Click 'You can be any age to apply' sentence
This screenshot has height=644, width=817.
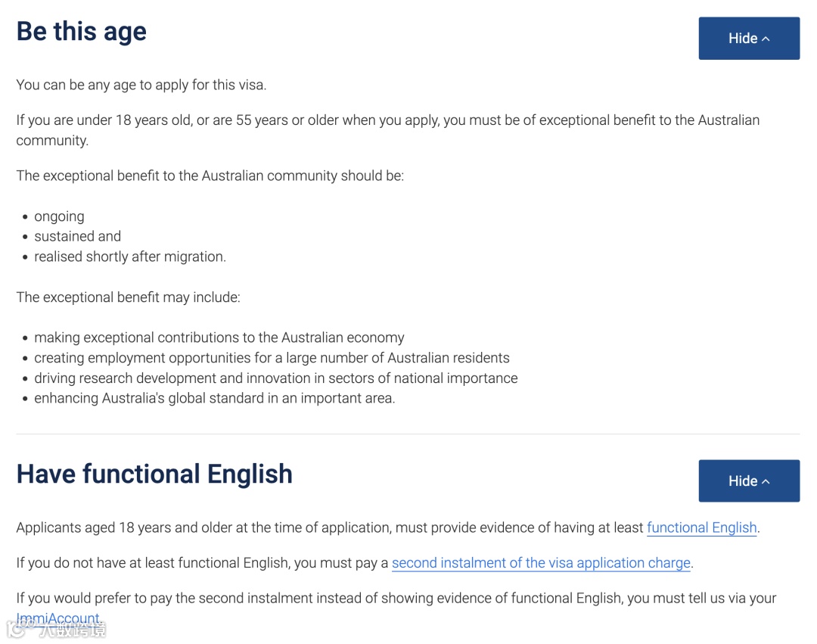pyautogui.click(x=141, y=85)
